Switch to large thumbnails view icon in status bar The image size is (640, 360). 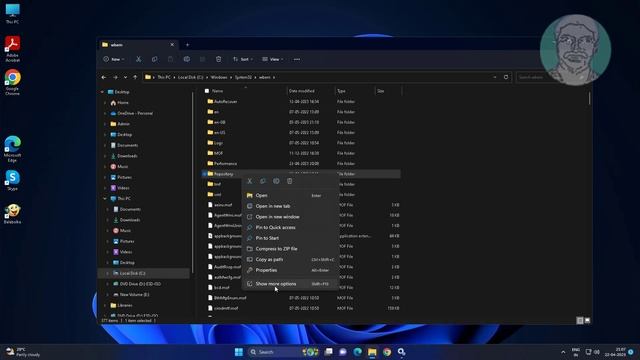click(x=587, y=320)
